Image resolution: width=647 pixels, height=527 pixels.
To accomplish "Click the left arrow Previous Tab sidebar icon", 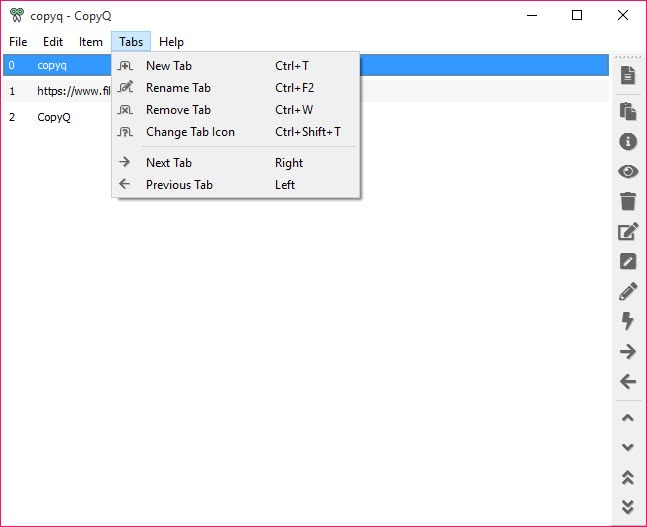I will click(628, 381).
